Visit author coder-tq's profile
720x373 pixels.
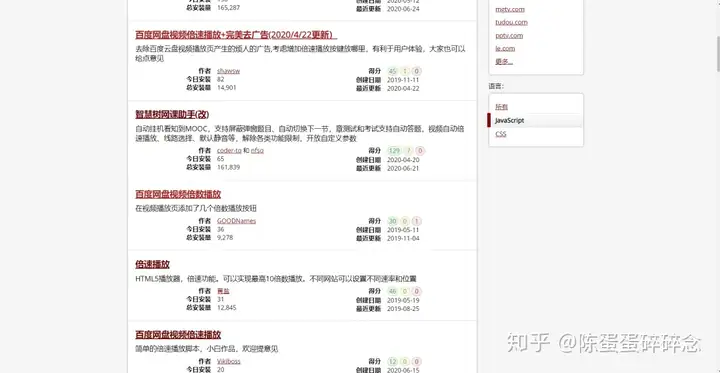point(229,151)
